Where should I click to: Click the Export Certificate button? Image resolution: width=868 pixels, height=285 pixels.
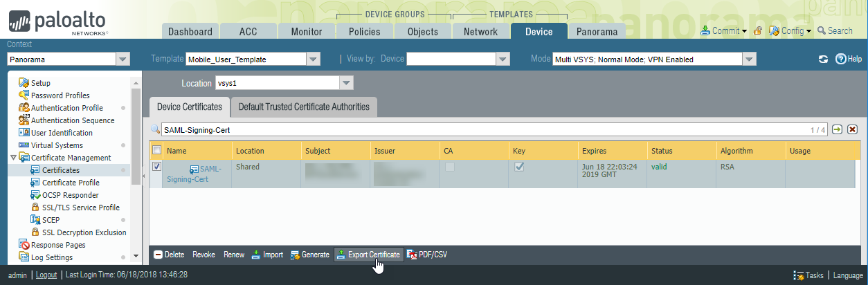click(x=368, y=255)
